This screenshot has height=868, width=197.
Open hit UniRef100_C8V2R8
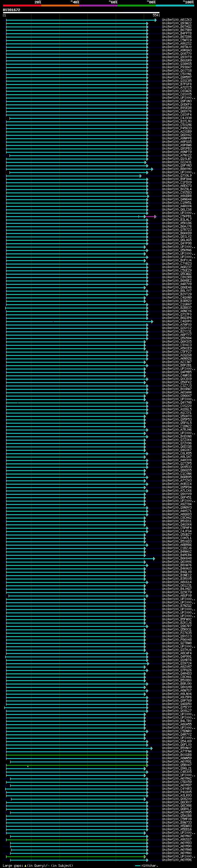click(x=177, y=277)
